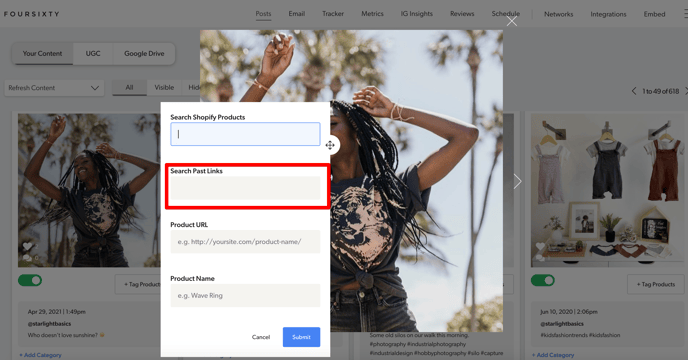This screenshot has height=360, width=688.
Task: Open the Email menu item
Action: pyautogui.click(x=297, y=14)
